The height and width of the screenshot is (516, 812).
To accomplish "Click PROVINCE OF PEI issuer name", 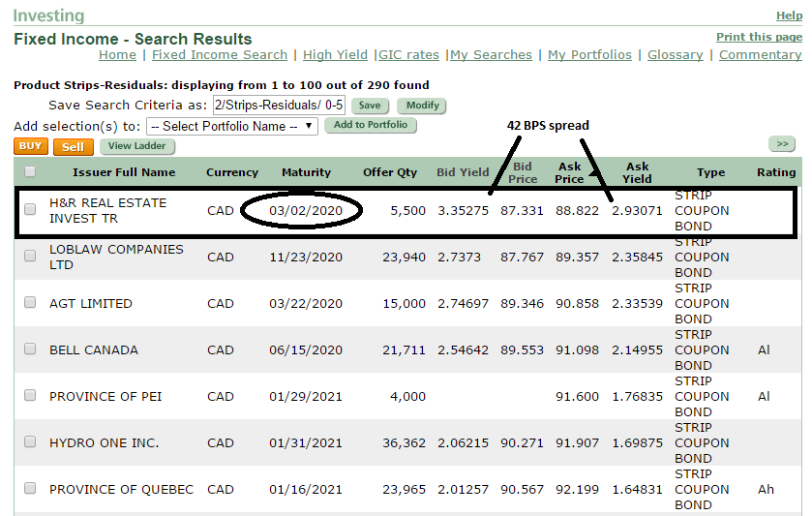I will click(x=105, y=397).
